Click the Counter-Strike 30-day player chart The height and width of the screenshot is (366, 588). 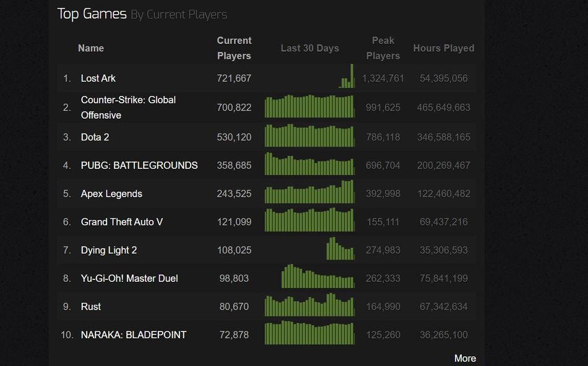pos(309,106)
